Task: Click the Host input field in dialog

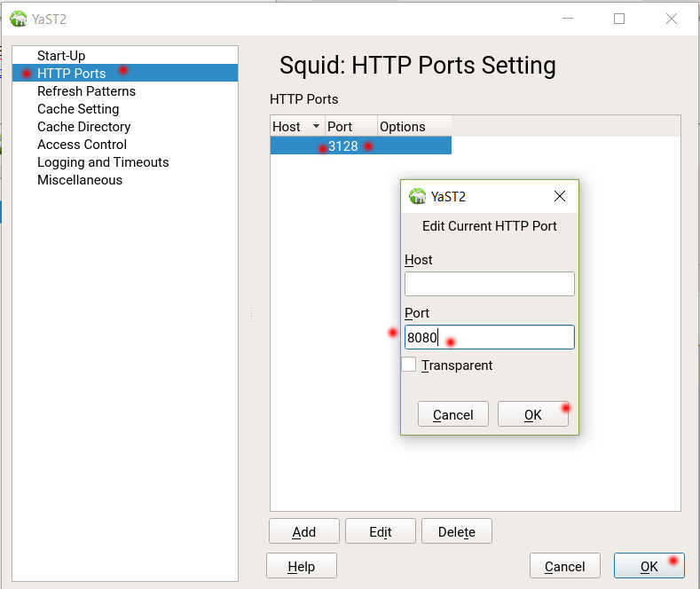Action: [x=489, y=284]
